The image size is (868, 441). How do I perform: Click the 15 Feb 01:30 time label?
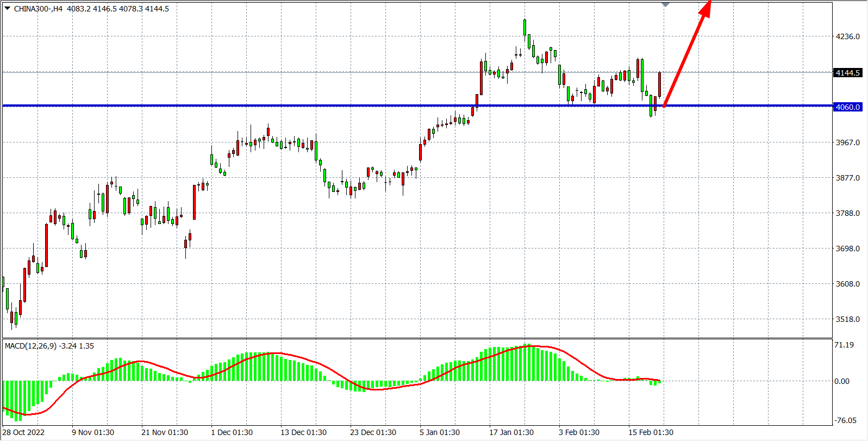(x=651, y=432)
